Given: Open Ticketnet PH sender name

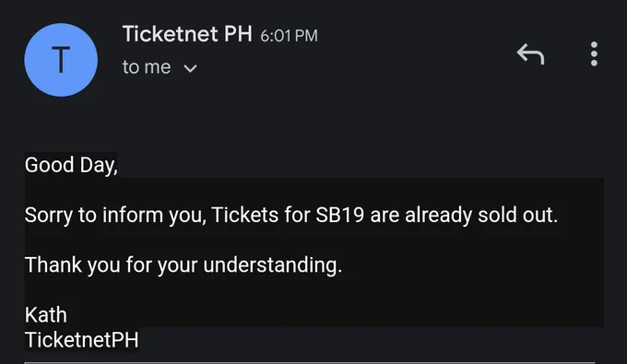Looking at the screenshot, I should click(187, 33).
